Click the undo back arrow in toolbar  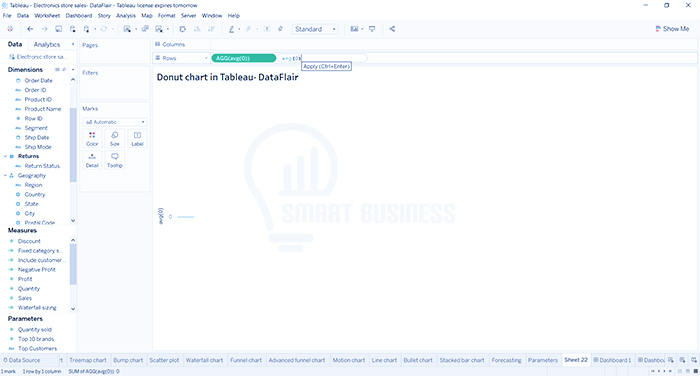[x=30, y=29]
